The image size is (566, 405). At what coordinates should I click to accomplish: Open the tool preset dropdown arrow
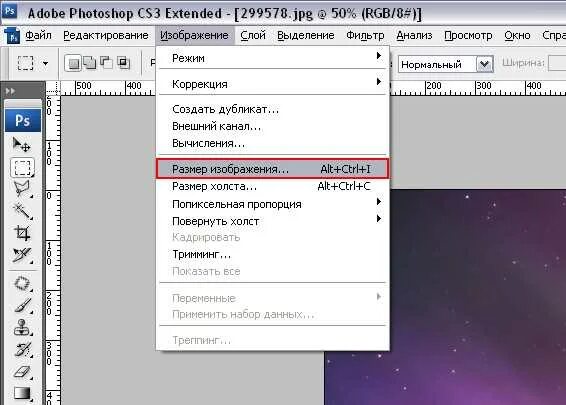tap(45, 64)
